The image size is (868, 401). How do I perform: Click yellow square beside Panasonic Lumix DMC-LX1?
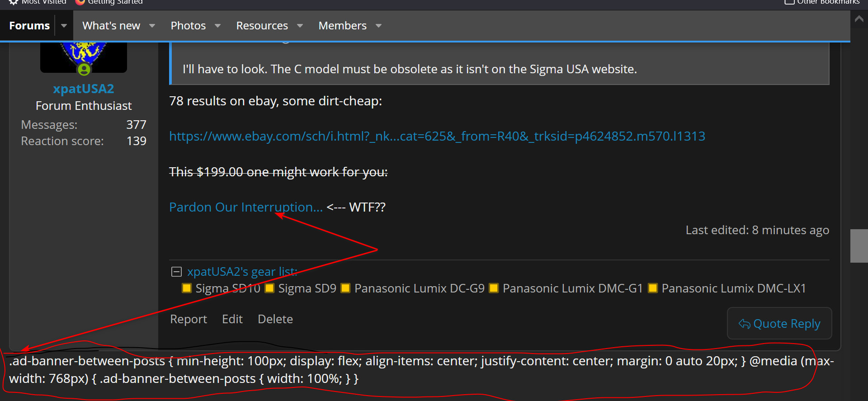[x=652, y=288]
